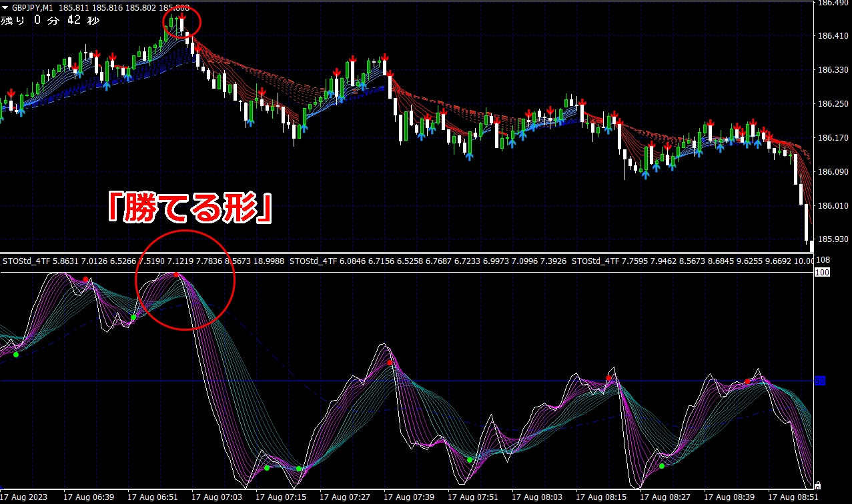This screenshot has width=852, height=504.
Task: Click the 185.930 price on the price axis
Action: pos(833,239)
